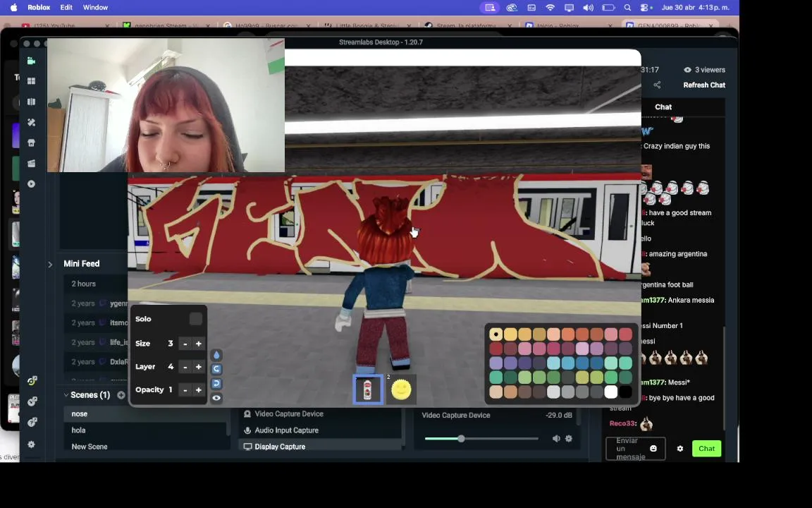Open the Edit menu in the menu bar
This screenshot has height=508, width=812.
tap(66, 8)
